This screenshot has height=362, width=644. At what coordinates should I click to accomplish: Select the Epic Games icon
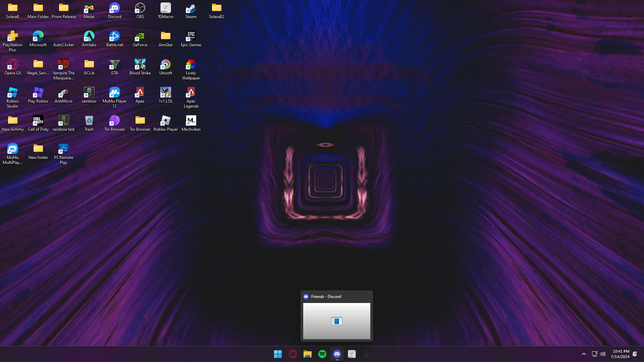tap(191, 39)
